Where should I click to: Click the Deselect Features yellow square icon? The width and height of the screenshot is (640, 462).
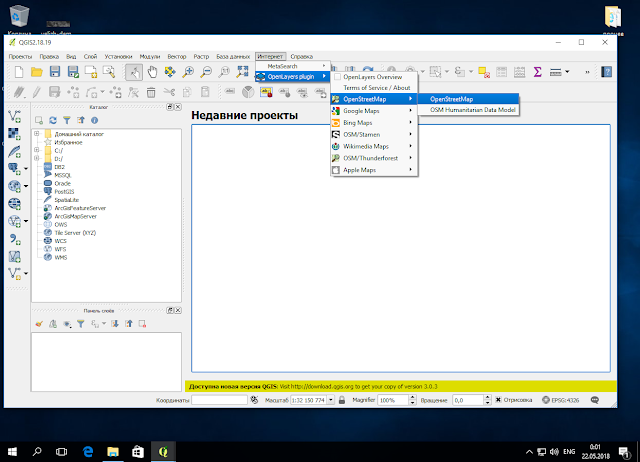pos(484,72)
